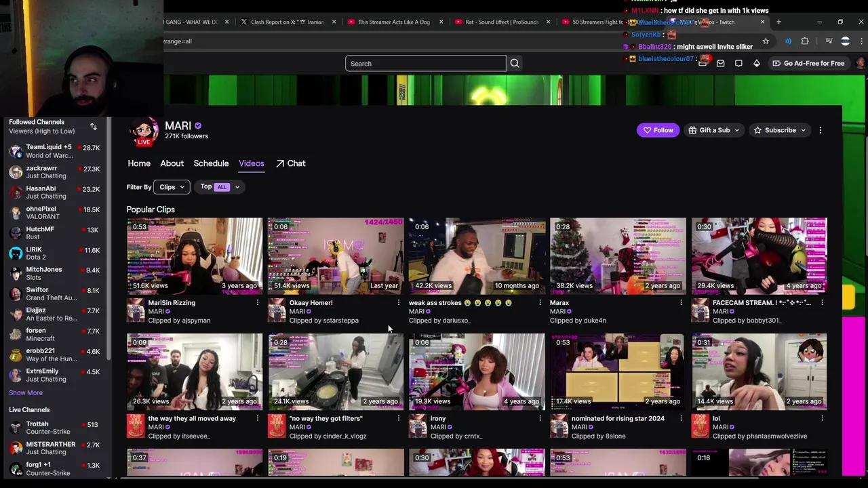The height and width of the screenshot is (488, 868).
Task: Open forsen channel in sidebar
Action: 54,334
